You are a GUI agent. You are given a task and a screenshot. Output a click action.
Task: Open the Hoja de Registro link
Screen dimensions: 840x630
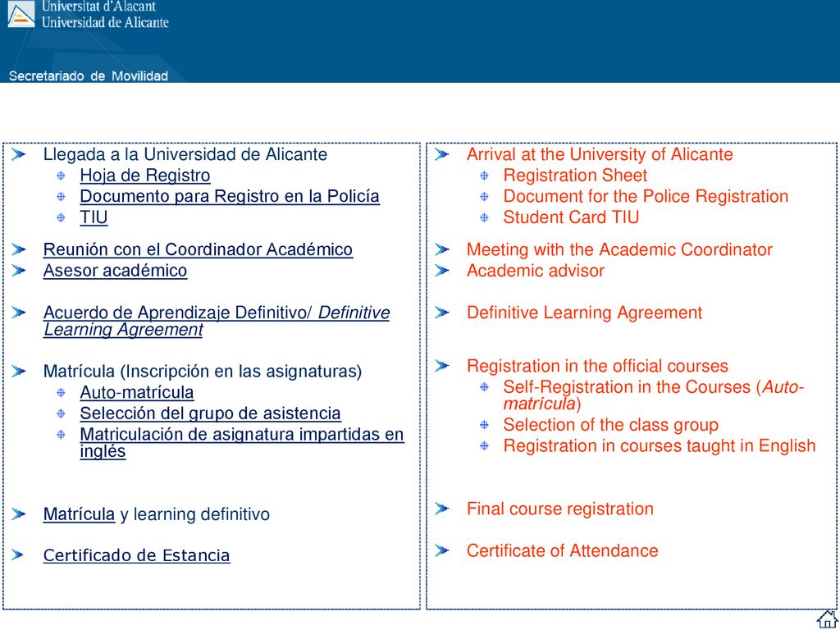coord(144,176)
